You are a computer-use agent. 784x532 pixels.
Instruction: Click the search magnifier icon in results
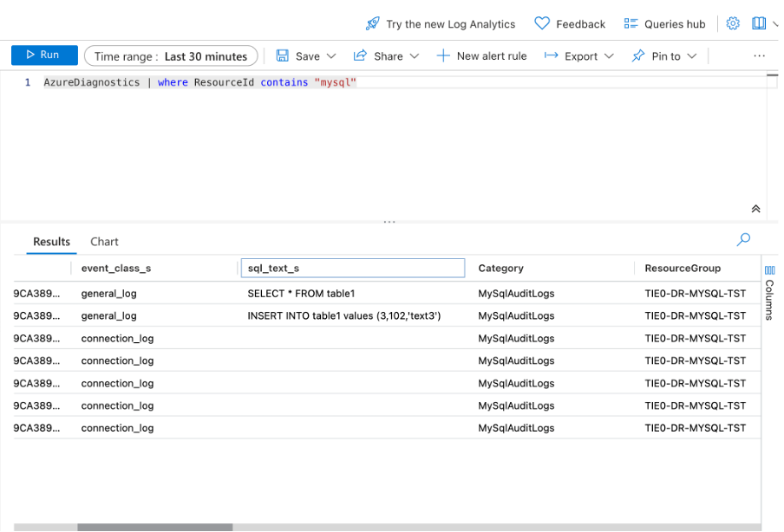point(743,240)
